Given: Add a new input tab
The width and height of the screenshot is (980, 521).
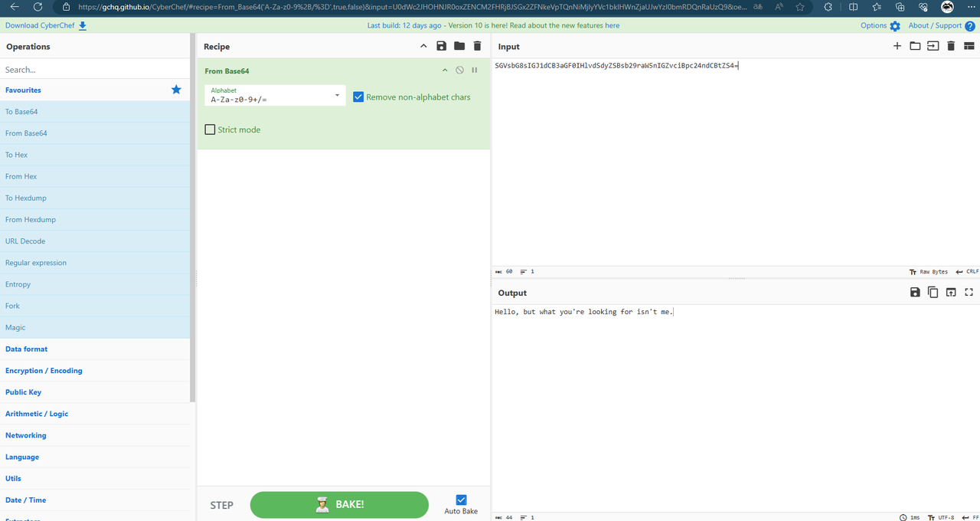Looking at the screenshot, I should tap(897, 47).
